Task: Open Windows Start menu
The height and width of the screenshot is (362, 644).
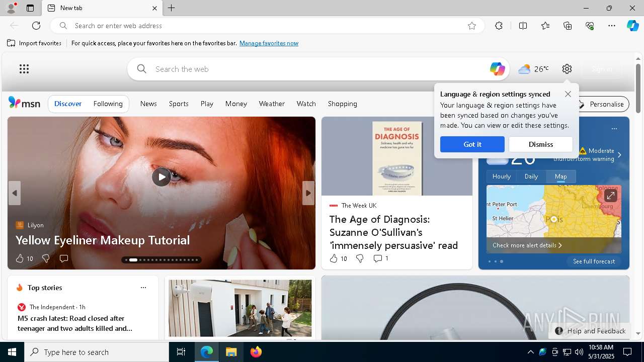Action: (x=12, y=352)
